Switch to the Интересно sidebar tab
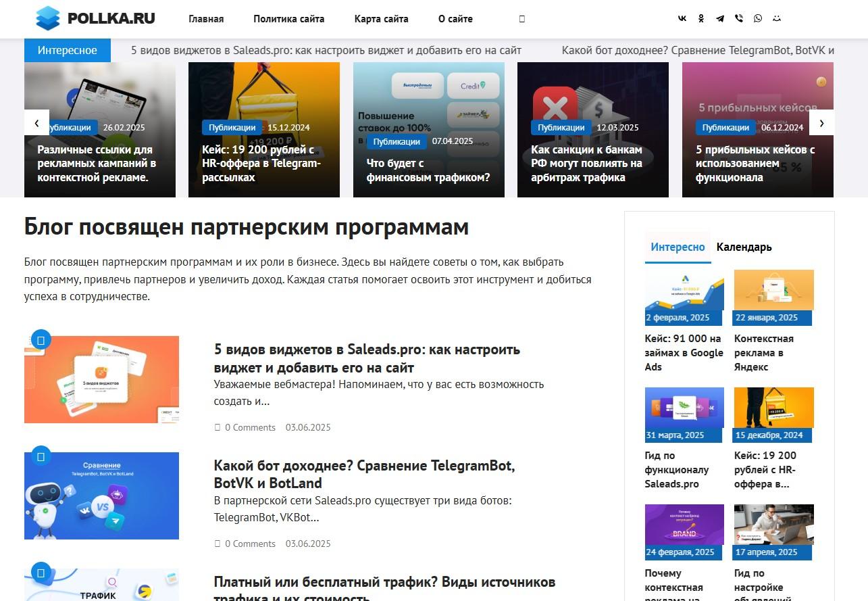 pos(678,247)
